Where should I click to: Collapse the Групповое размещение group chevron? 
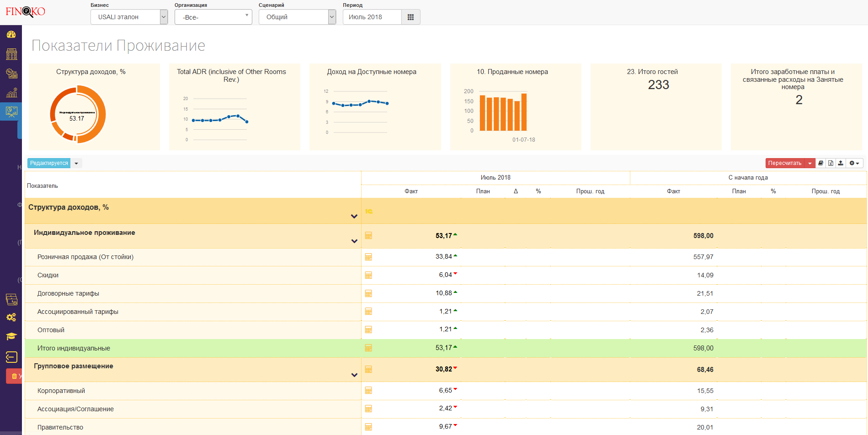coord(354,375)
